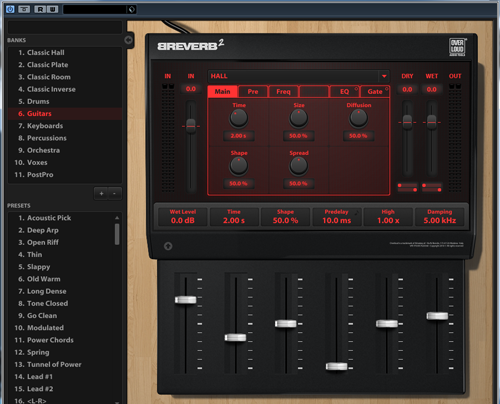500x404 pixels.
Task: Click the presets list scrollbar thumb
Action: click(x=117, y=234)
